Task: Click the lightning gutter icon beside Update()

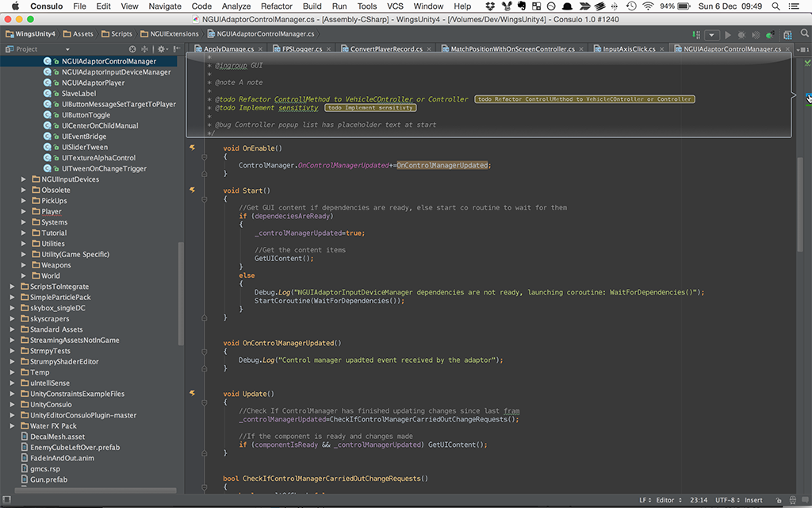Action: (193, 394)
